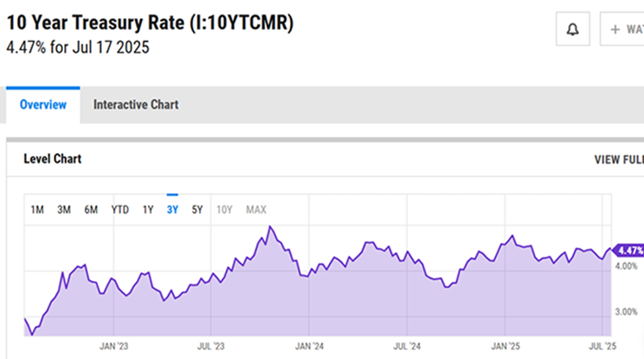Select the 3M time range

(x=63, y=210)
